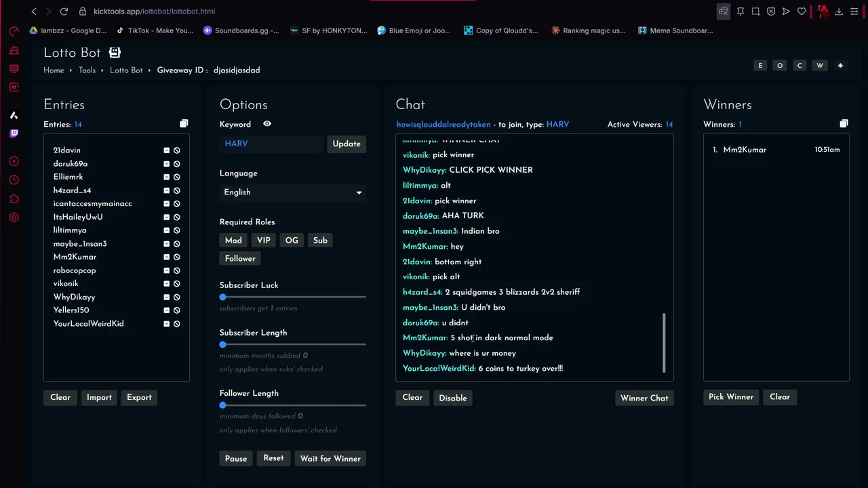Go back using the browser back arrow

click(34, 12)
